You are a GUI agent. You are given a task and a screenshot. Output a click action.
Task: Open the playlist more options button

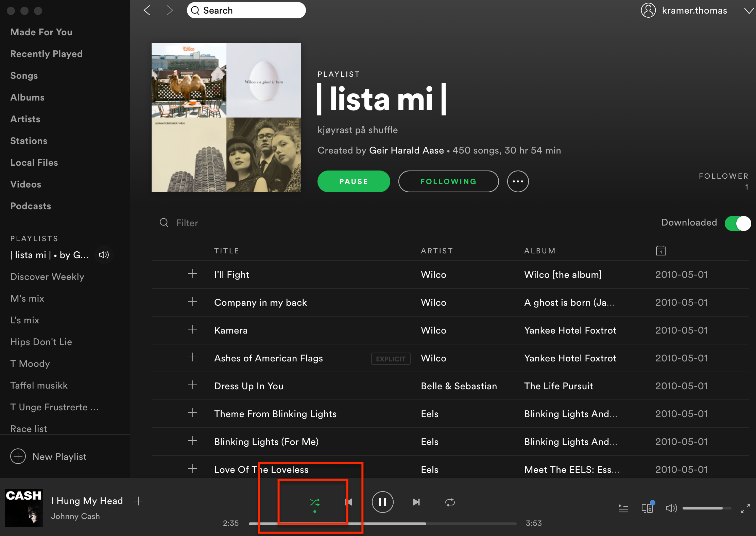[518, 181]
